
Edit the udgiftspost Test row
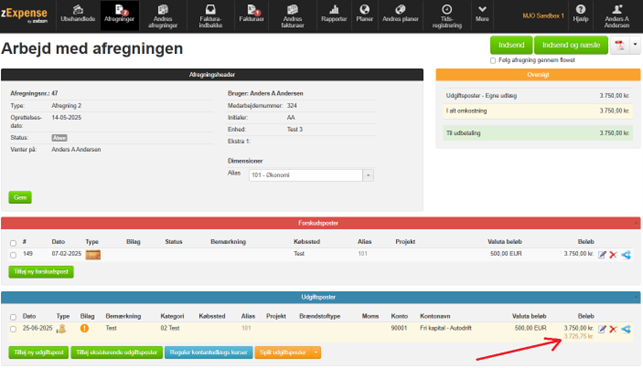pos(602,329)
